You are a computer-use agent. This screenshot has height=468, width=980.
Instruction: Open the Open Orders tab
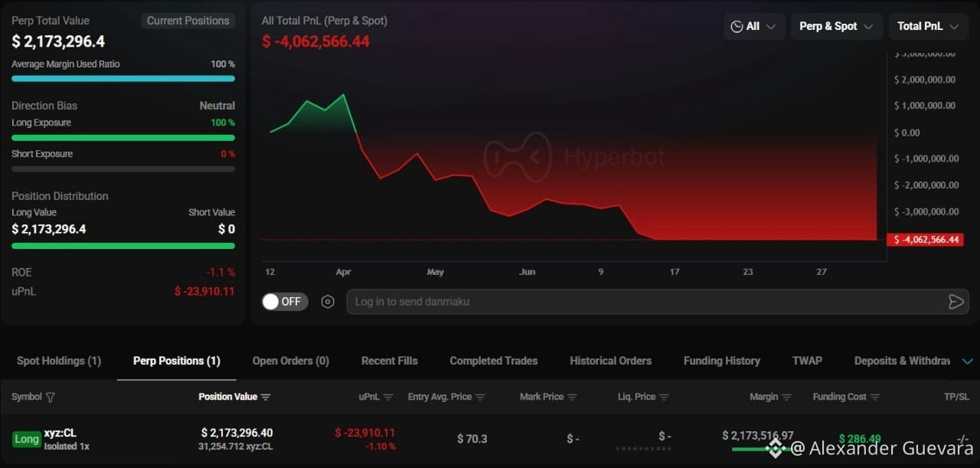tap(291, 361)
